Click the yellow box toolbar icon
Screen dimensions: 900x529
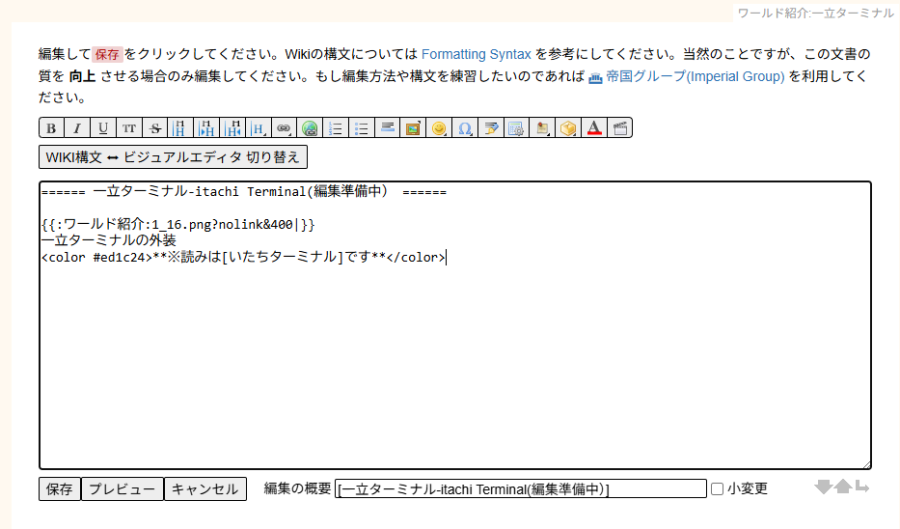568,128
